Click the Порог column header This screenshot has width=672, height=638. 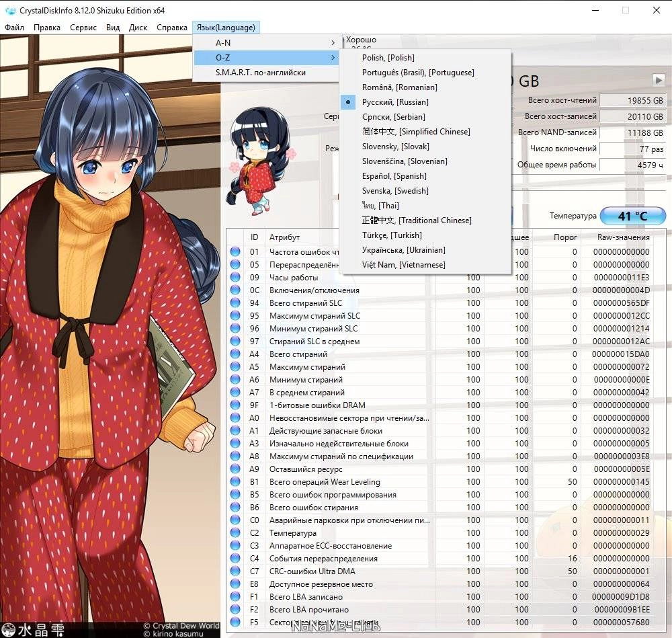coord(565,237)
